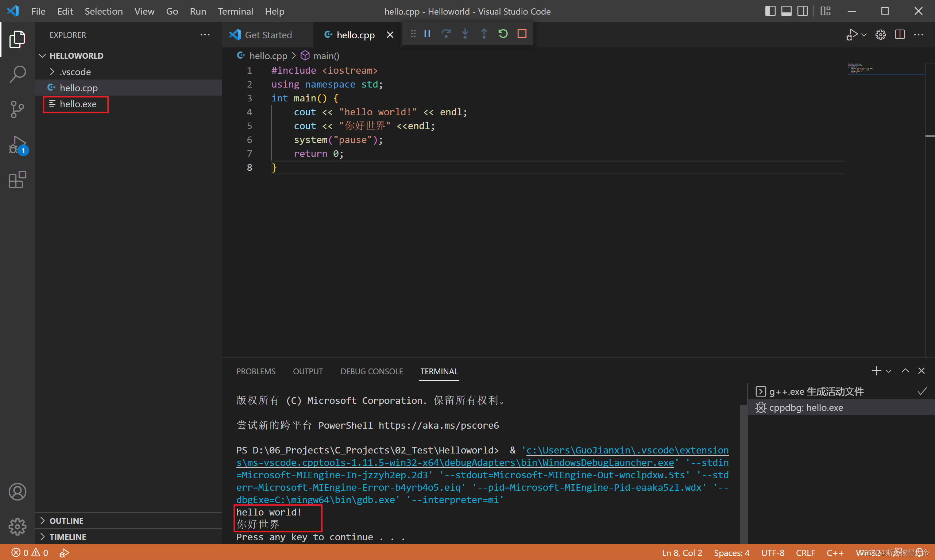
Task: Change line ending via CRLF status item
Action: (805, 553)
